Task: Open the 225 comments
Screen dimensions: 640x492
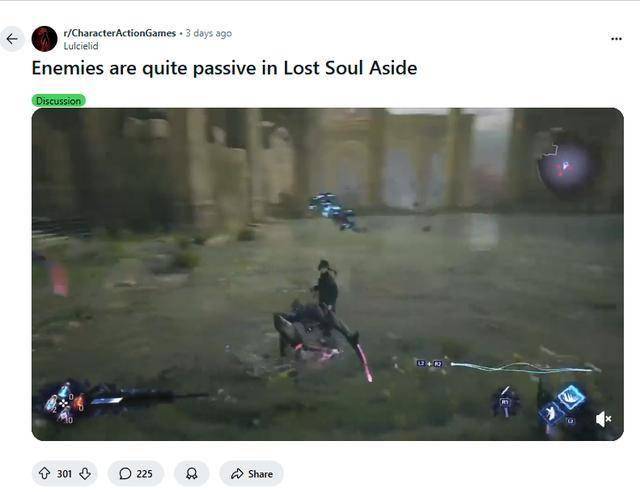Action: 136,474
